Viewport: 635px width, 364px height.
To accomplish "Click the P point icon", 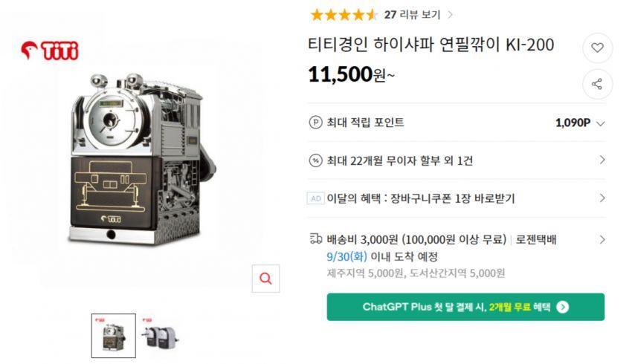I will pyautogui.click(x=315, y=123).
